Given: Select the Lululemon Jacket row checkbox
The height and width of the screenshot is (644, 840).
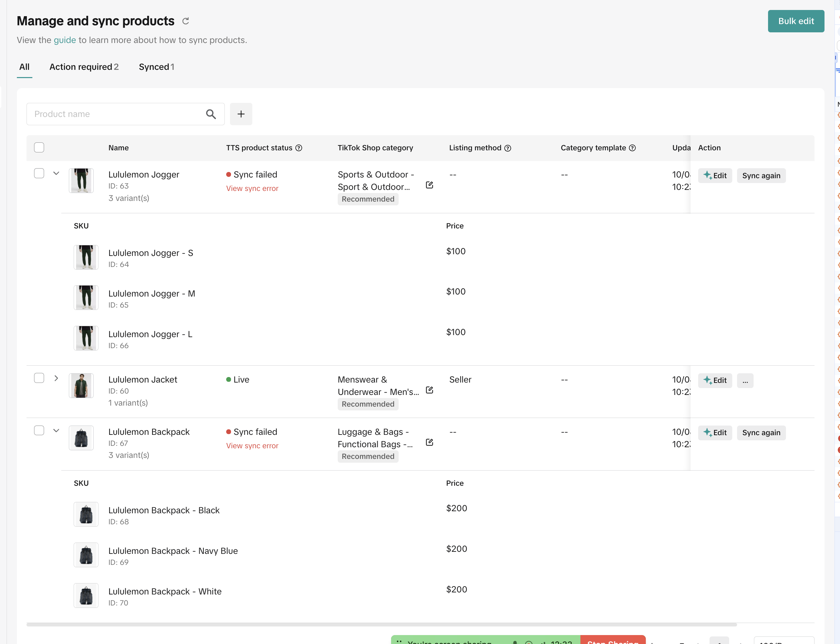Looking at the screenshot, I should pos(39,378).
